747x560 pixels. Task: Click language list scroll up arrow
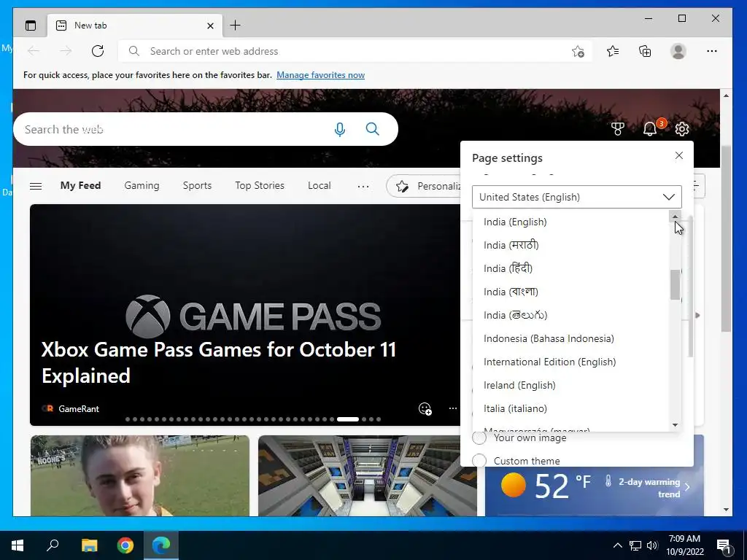point(675,216)
